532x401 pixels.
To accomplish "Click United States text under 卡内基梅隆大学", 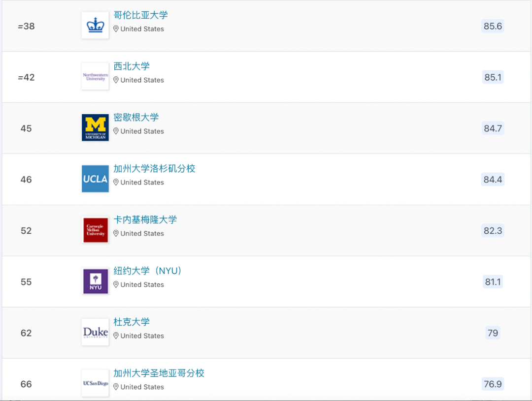I will 142,234.
